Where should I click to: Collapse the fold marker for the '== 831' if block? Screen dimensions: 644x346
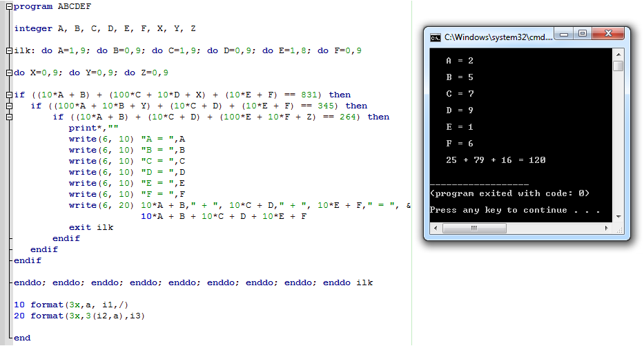tap(9, 95)
